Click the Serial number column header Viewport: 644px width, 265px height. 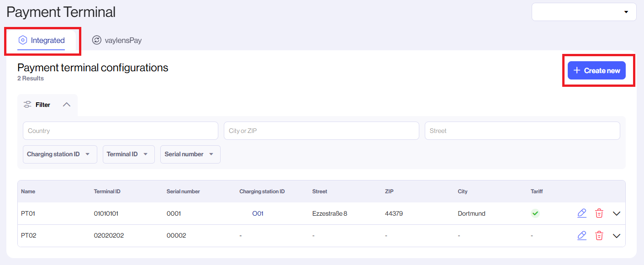(x=183, y=191)
